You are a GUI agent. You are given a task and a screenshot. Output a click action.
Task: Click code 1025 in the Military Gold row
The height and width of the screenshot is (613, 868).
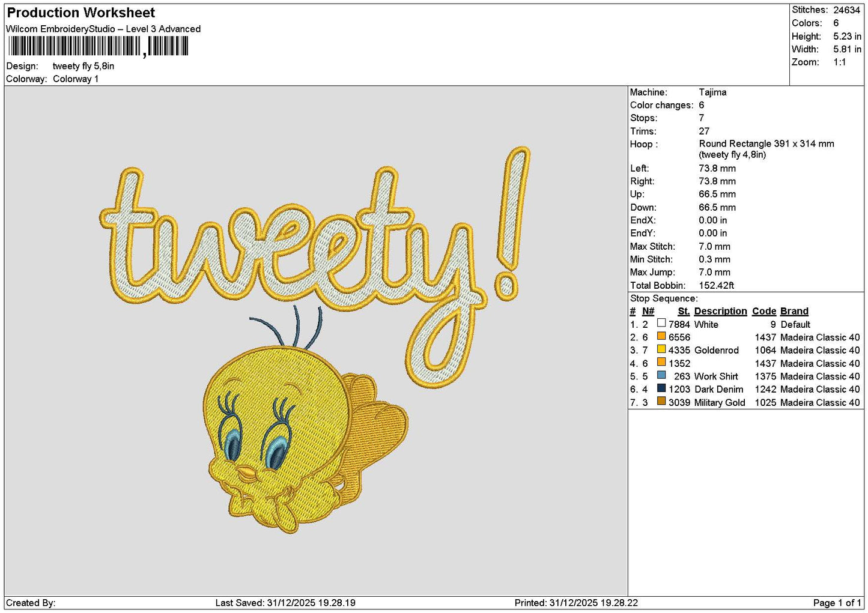765,402
